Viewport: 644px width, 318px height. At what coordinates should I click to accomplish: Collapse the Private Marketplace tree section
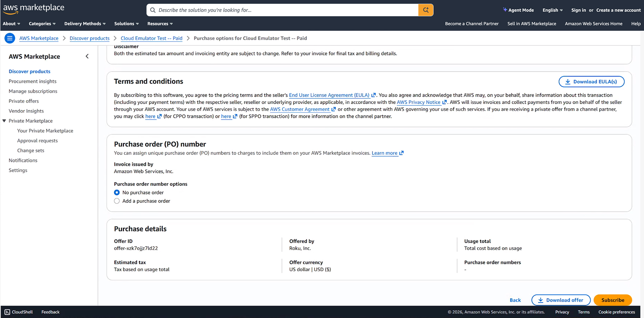click(x=4, y=121)
